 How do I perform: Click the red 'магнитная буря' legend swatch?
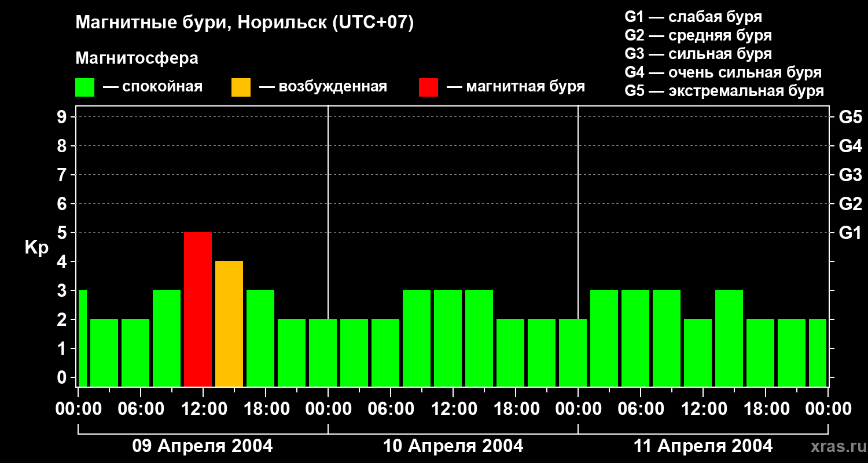click(428, 87)
